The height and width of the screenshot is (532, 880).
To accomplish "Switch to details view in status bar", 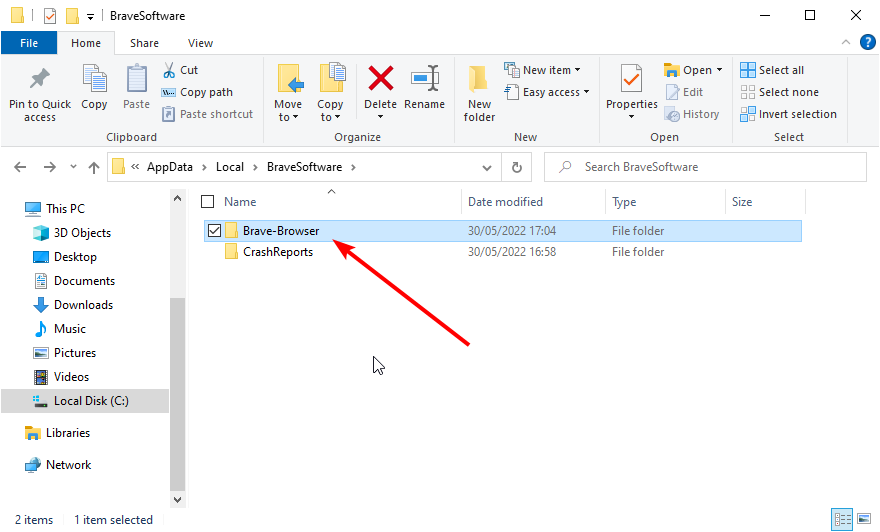I will (x=842, y=519).
